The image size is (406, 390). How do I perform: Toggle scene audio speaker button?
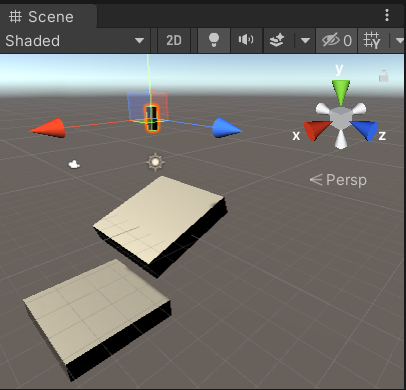coord(246,41)
